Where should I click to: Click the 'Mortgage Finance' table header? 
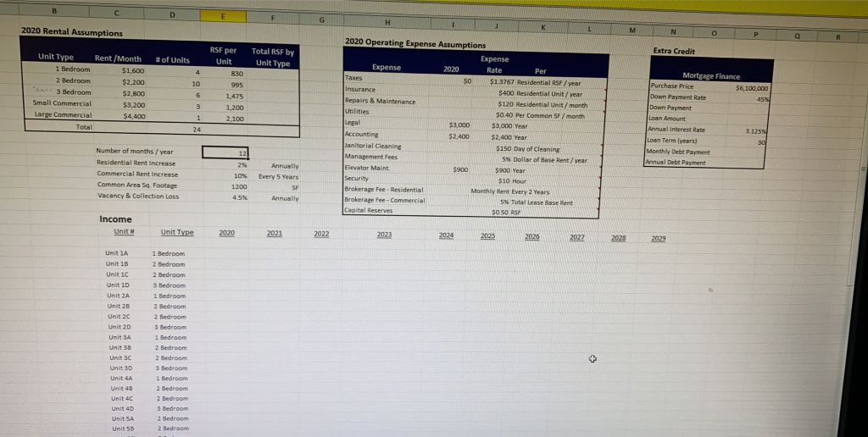[x=711, y=76]
